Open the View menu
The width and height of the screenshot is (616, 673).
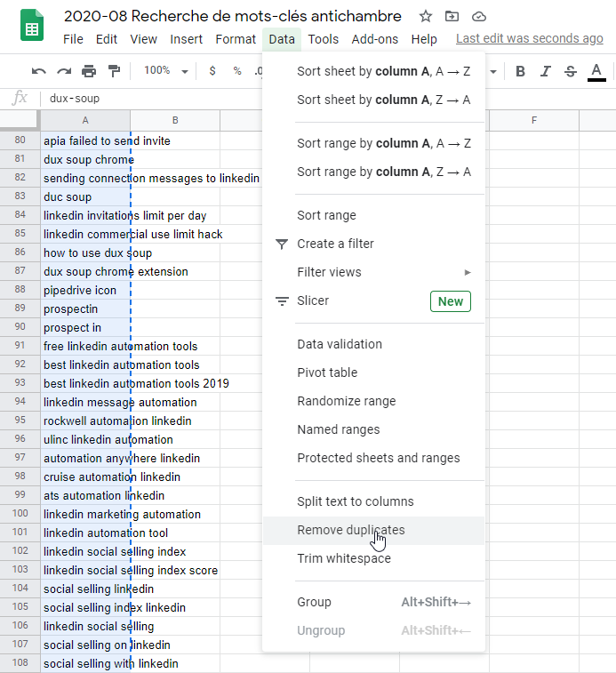(143, 39)
